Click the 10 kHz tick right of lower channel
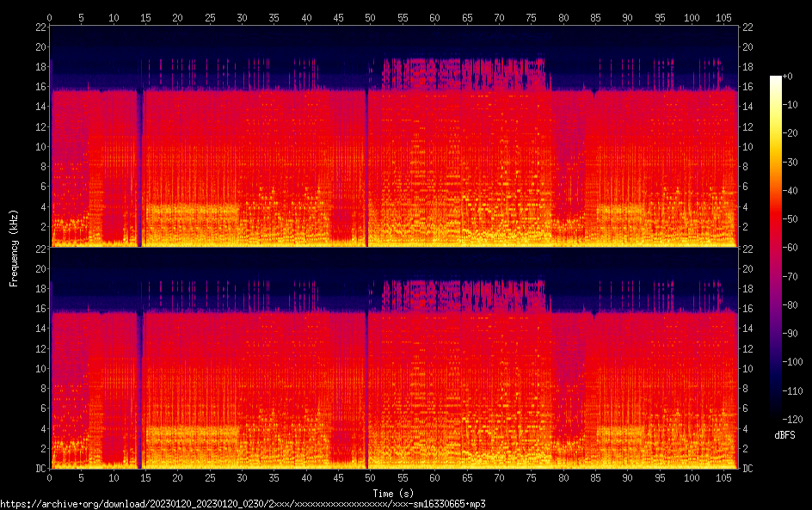This screenshot has width=812, height=510. [x=747, y=368]
